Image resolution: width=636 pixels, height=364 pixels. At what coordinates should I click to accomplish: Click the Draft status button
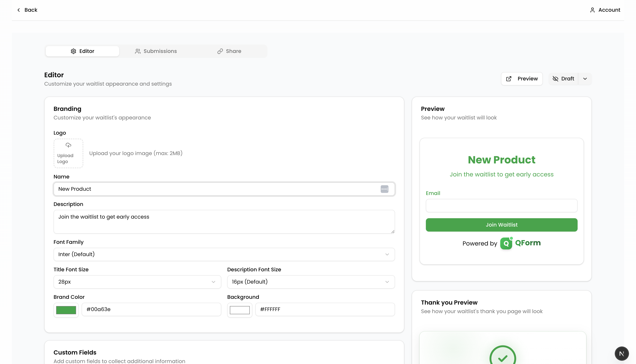point(563,79)
